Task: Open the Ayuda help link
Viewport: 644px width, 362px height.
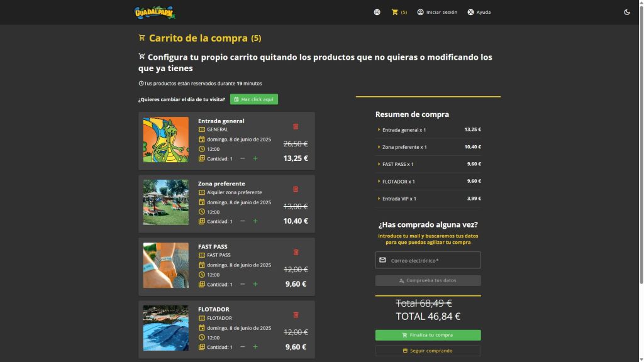Action: [x=479, y=12]
